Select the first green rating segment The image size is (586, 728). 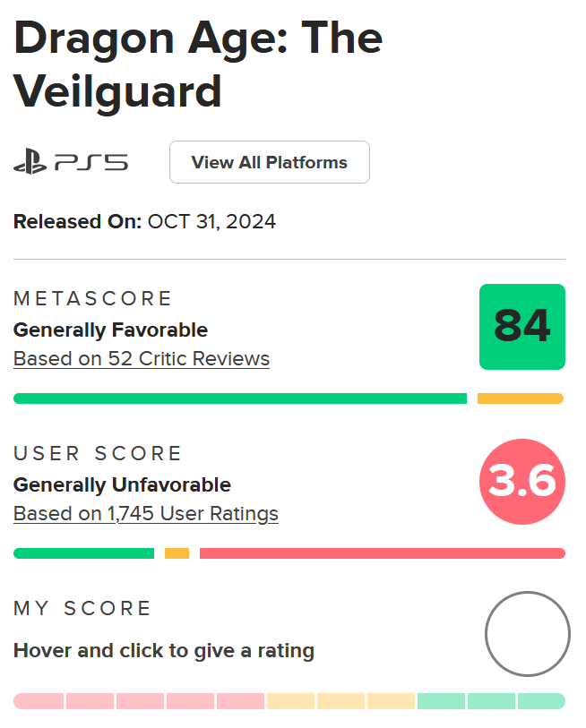click(x=441, y=701)
